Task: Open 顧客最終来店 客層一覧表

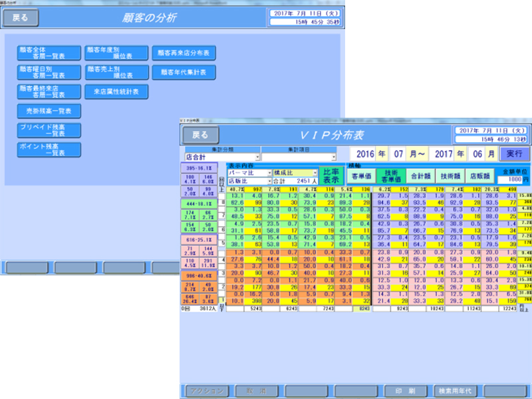Action: [x=49, y=92]
